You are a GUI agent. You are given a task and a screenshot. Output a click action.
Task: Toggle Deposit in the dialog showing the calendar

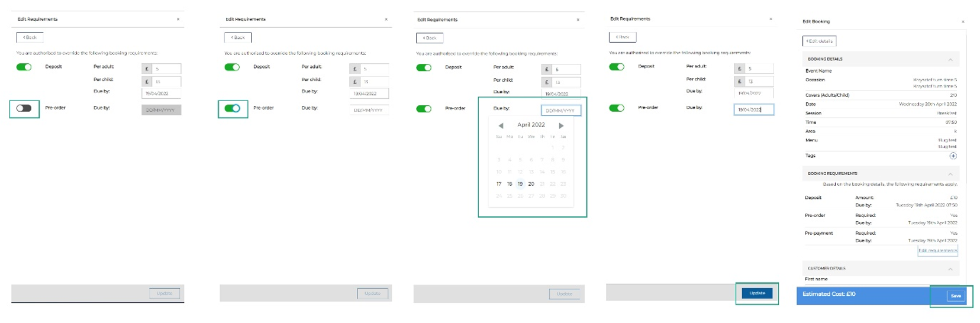(424, 67)
